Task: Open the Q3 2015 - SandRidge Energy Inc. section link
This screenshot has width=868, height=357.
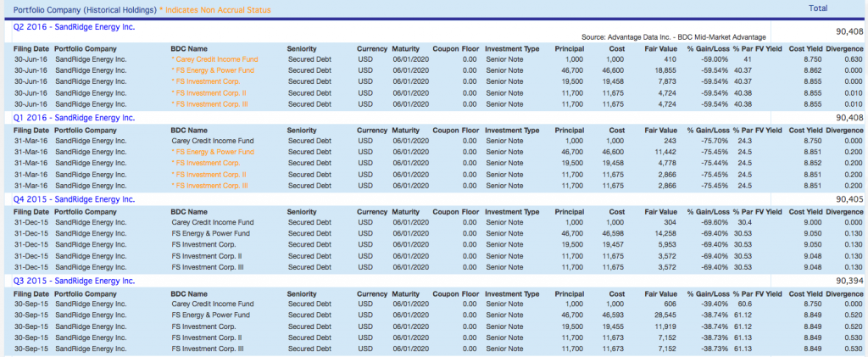Action: [x=75, y=282]
